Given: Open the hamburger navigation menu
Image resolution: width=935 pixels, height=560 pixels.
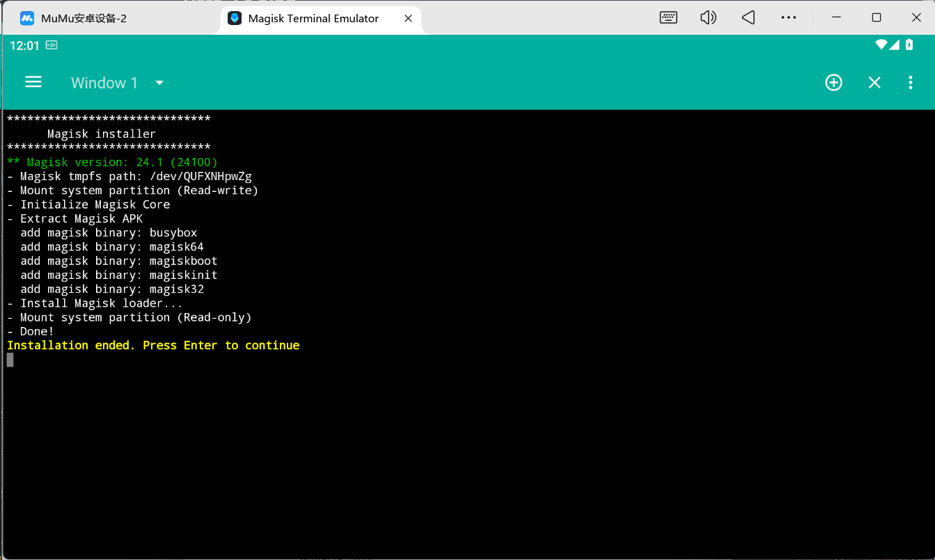Looking at the screenshot, I should [33, 83].
